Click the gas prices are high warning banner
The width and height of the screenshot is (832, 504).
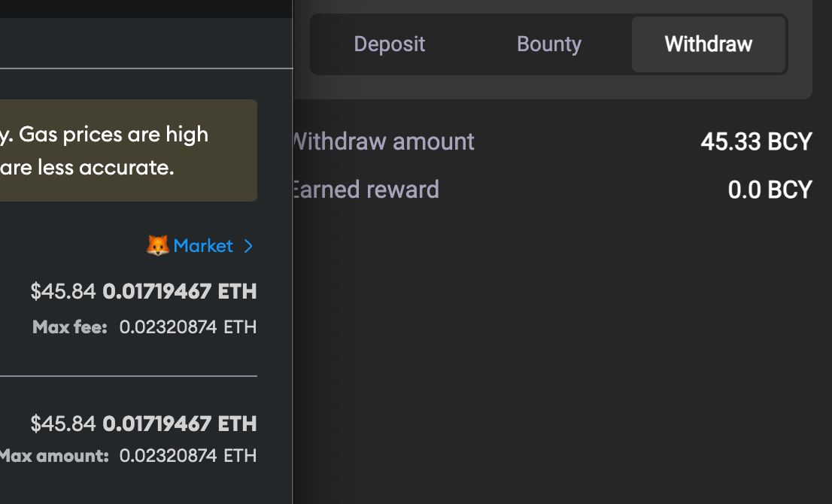[x=129, y=150]
